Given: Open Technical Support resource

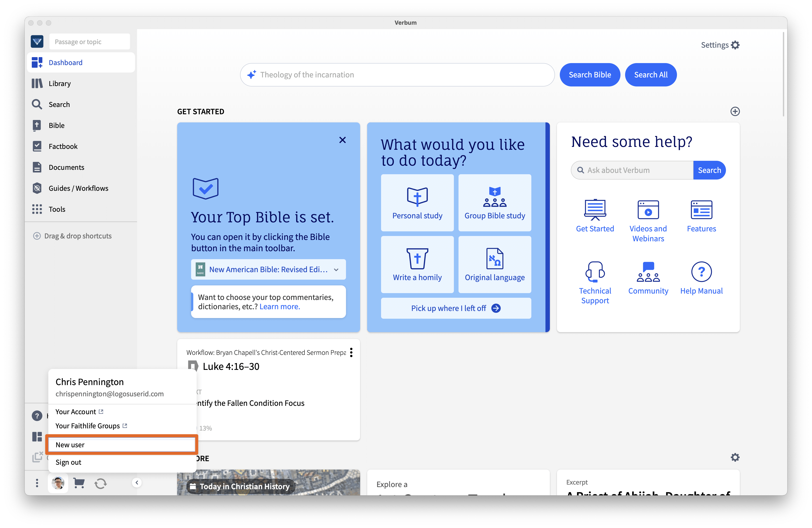Looking at the screenshot, I should click(595, 283).
